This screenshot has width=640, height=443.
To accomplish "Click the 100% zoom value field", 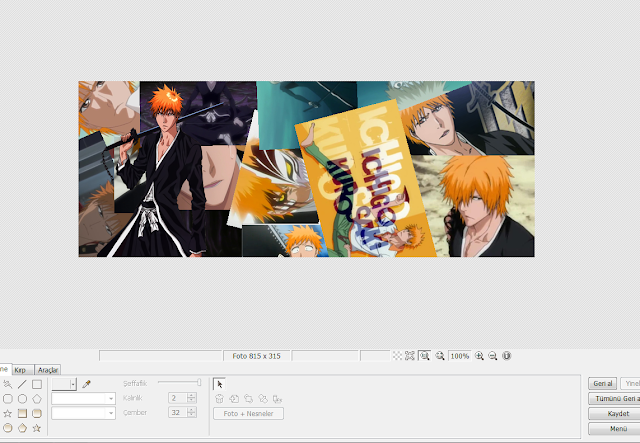I will [x=460, y=356].
